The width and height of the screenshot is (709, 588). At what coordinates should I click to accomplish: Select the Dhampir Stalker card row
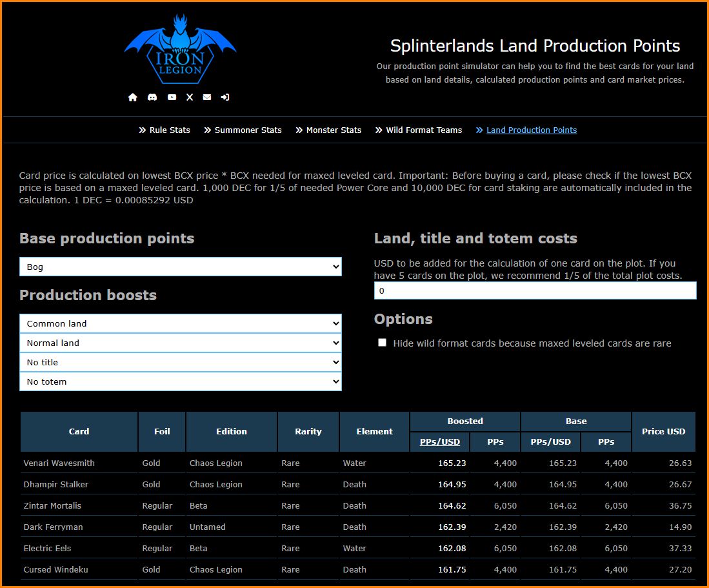[x=357, y=485]
